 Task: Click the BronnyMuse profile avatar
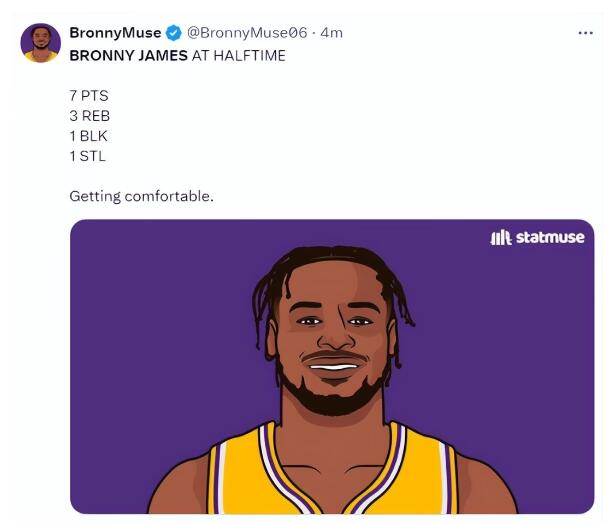tap(41, 43)
